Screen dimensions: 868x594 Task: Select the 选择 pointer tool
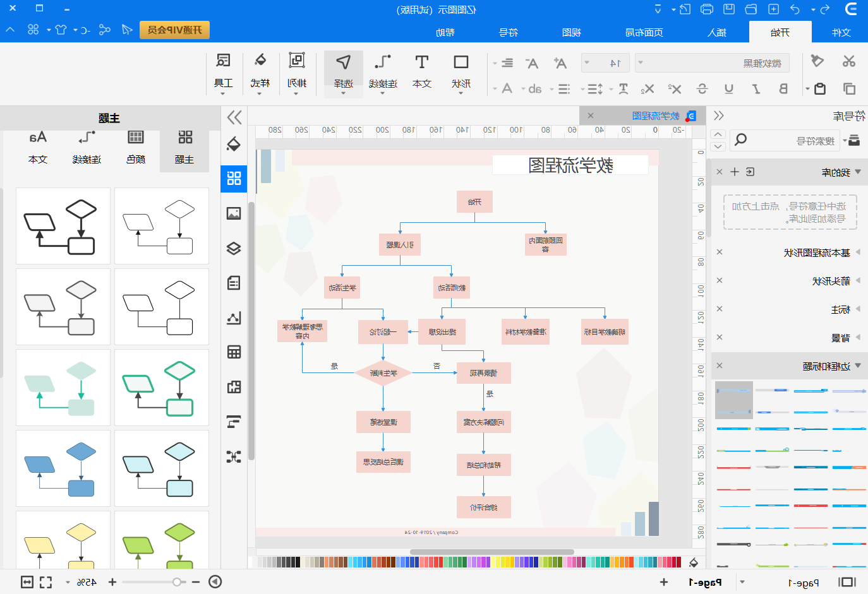pos(343,74)
